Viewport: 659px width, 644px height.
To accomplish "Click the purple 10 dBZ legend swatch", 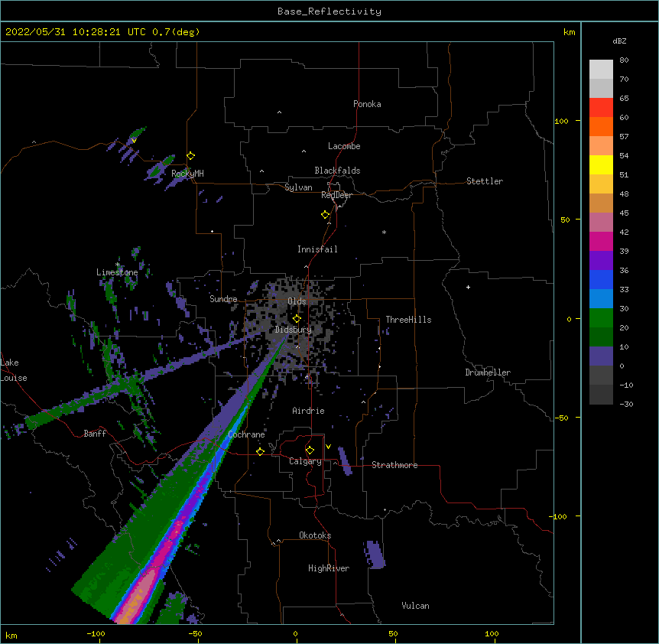I will pos(601,356).
